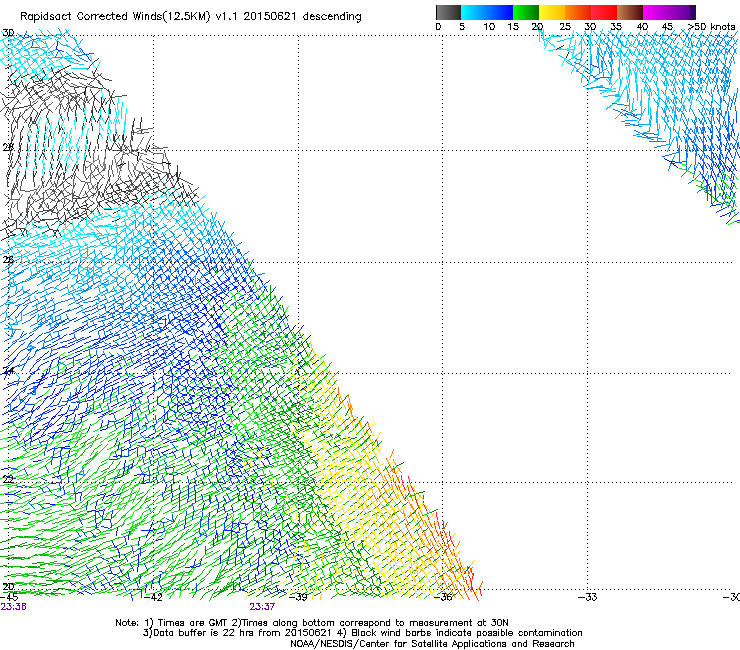This screenshot has width=740, height=650.
Task: Click the NOAA/NESDIS credit line
Action: (x=432, y=644)
